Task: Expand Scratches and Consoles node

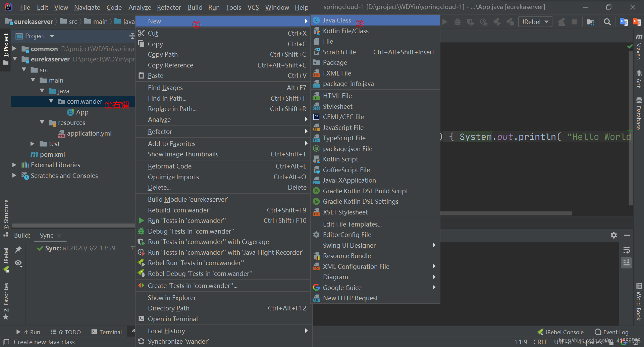Action: pos(14,176)
